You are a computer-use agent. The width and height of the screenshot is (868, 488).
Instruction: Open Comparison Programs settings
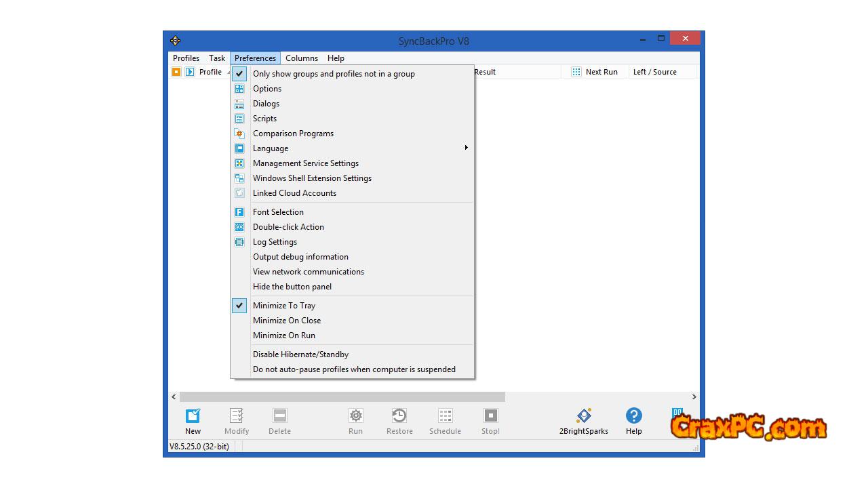[x=353, y=134]
